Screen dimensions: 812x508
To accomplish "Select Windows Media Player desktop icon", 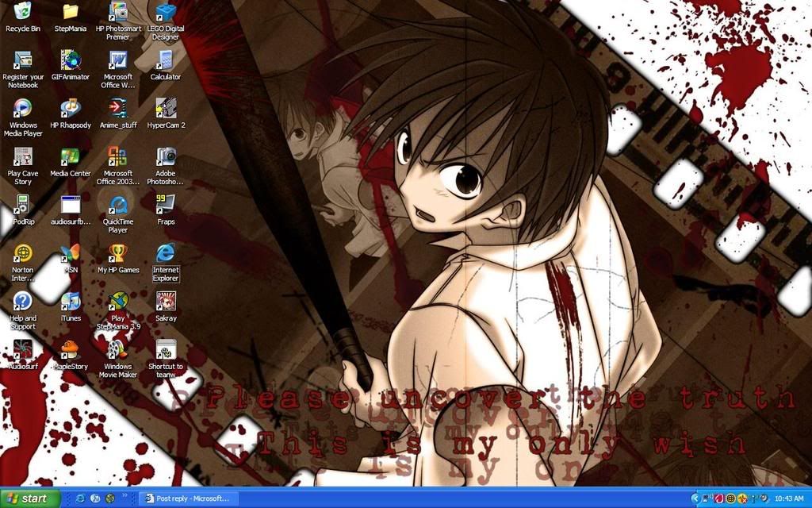I will click(23, 117).
